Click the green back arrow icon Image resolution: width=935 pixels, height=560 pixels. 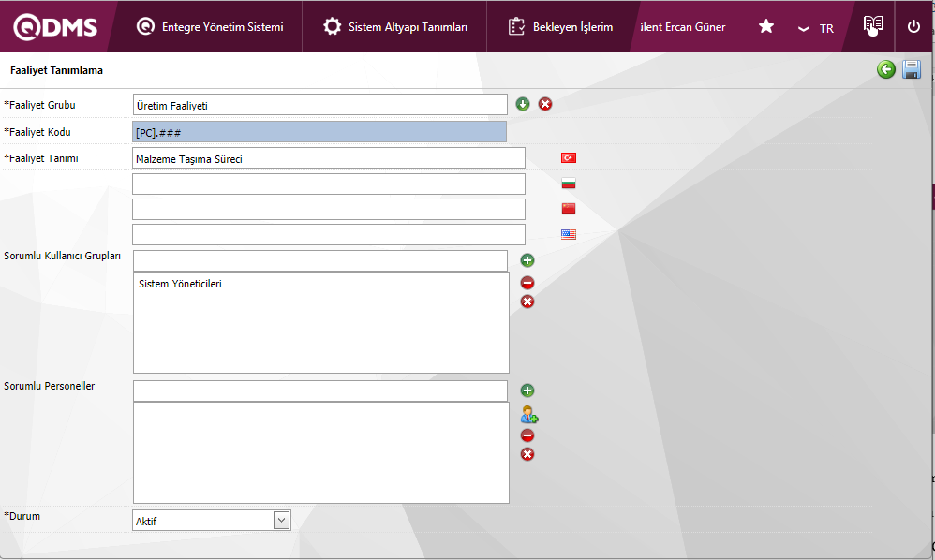coord(886,69)
